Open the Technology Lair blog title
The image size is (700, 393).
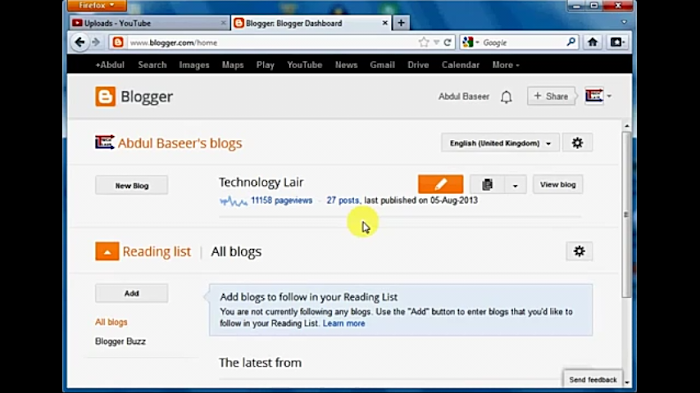point(261,182)
